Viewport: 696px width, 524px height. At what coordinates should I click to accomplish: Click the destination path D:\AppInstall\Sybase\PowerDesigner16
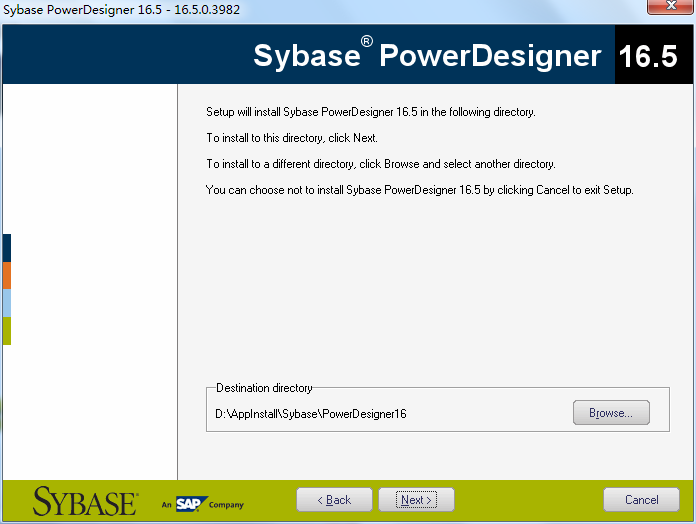tap(311, 414)
